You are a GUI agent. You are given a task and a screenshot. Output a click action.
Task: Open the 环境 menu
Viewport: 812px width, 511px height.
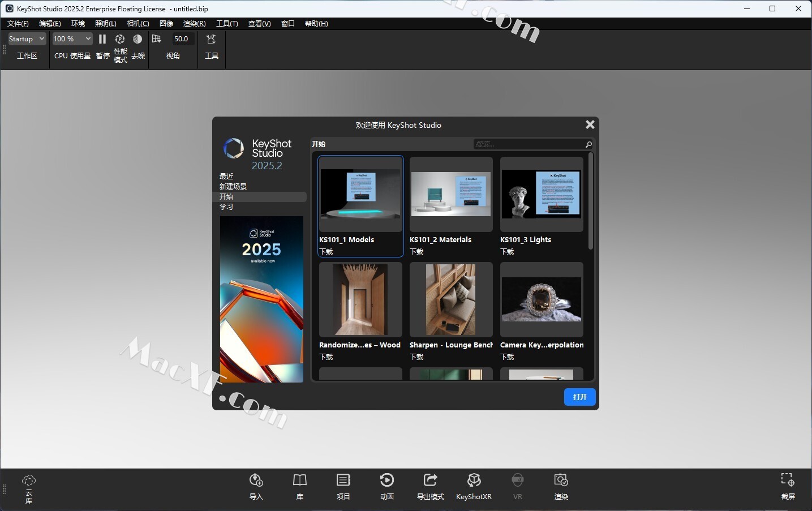coord(78,23)
